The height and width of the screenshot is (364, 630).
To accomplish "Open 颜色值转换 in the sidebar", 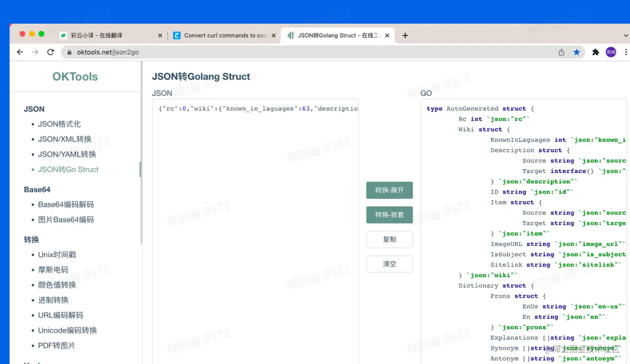I will coord(57,285).
